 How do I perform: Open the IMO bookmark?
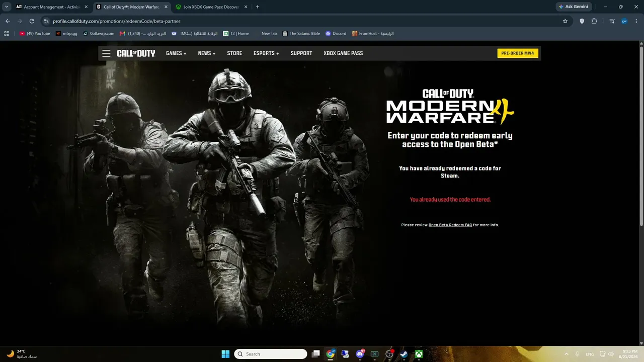pyautogui.click(x=194, y=34)
